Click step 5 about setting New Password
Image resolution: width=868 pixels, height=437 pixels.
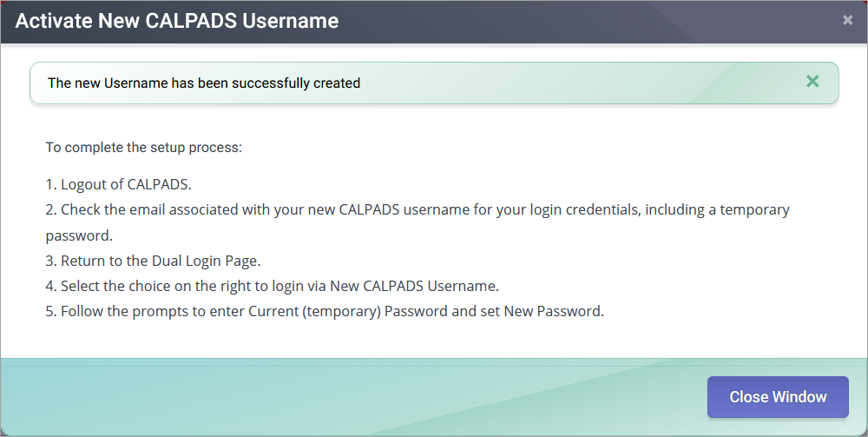tap(325, 311)
